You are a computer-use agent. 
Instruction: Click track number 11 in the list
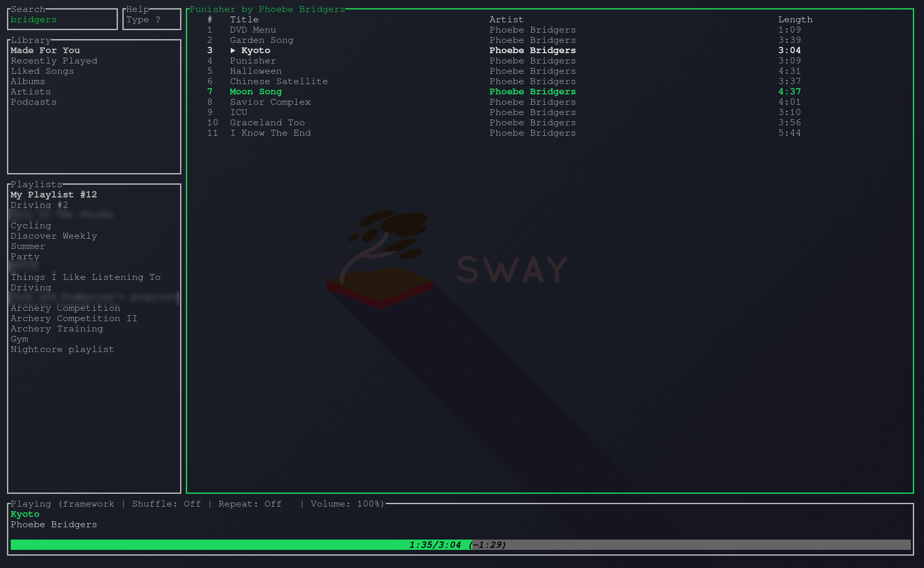point(213,133)
